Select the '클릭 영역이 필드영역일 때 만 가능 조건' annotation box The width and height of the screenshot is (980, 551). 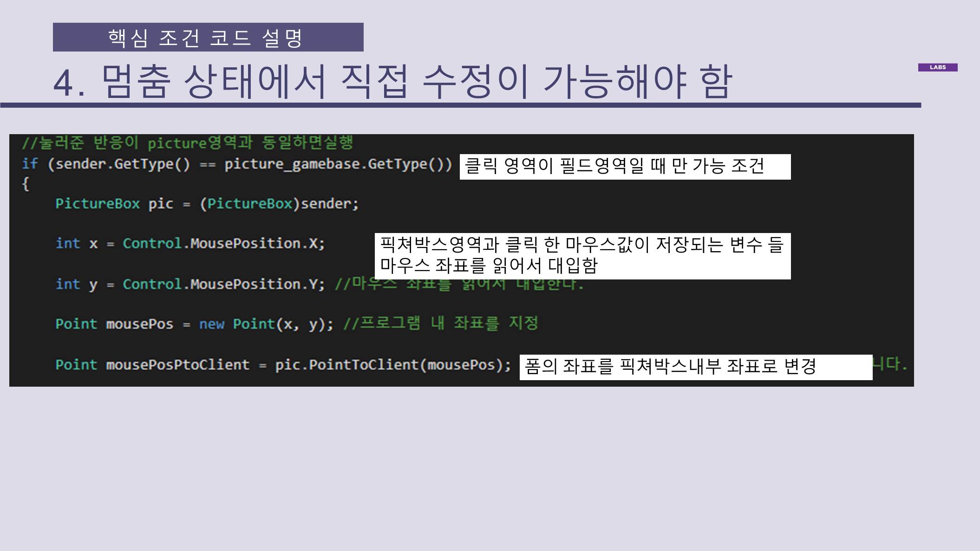[624, 167]
